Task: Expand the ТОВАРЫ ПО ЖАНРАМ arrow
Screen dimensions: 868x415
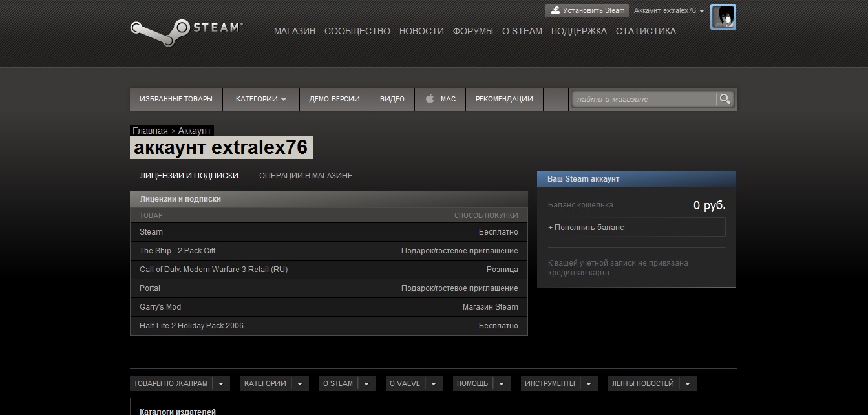Action: tap(221, 383)
